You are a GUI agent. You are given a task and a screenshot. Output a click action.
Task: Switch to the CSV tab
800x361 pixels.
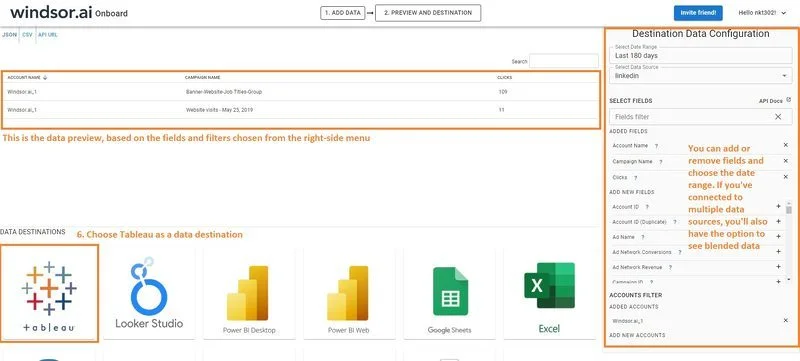28,35
